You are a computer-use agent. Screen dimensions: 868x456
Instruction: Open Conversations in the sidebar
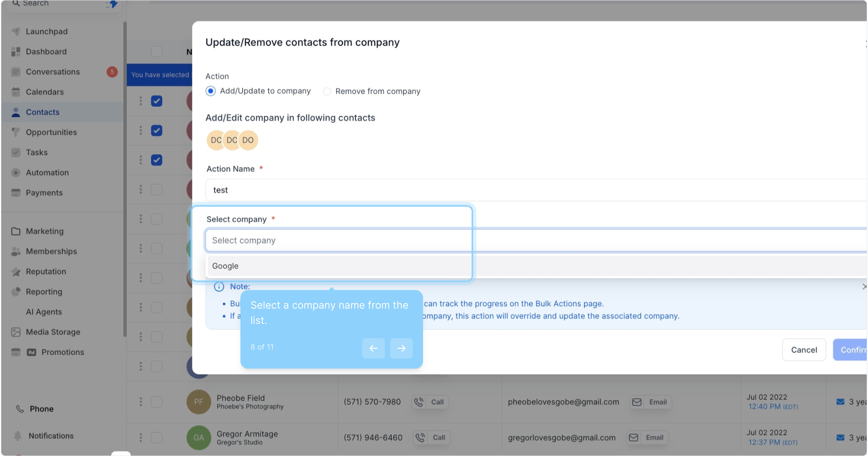(x=52, y=72)
